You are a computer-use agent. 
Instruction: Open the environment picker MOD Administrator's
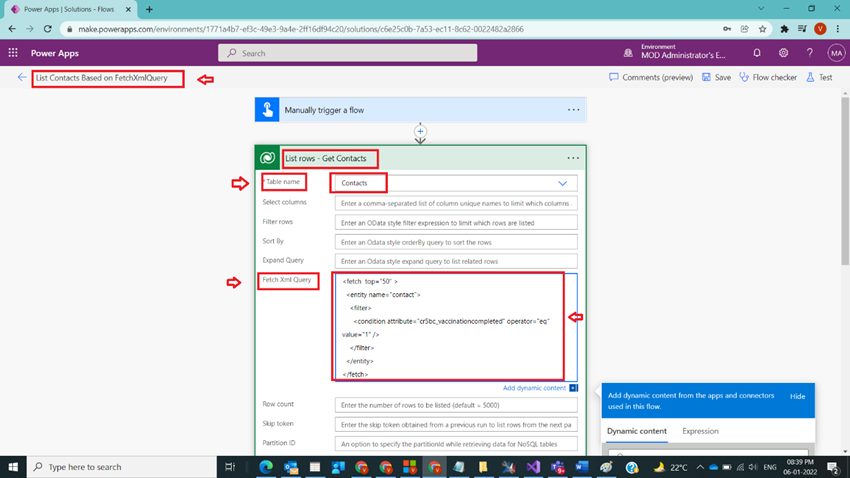coord(675,53)
